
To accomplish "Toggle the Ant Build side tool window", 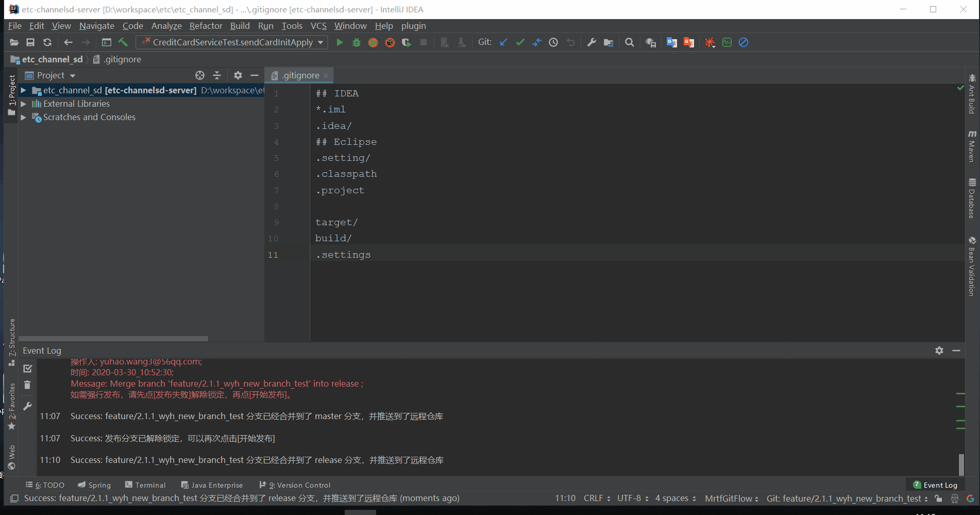I will 972,94.
